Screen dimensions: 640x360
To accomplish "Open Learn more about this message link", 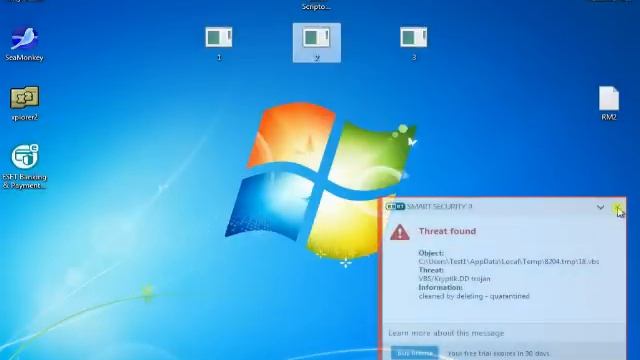I will (x=446, y=333).
